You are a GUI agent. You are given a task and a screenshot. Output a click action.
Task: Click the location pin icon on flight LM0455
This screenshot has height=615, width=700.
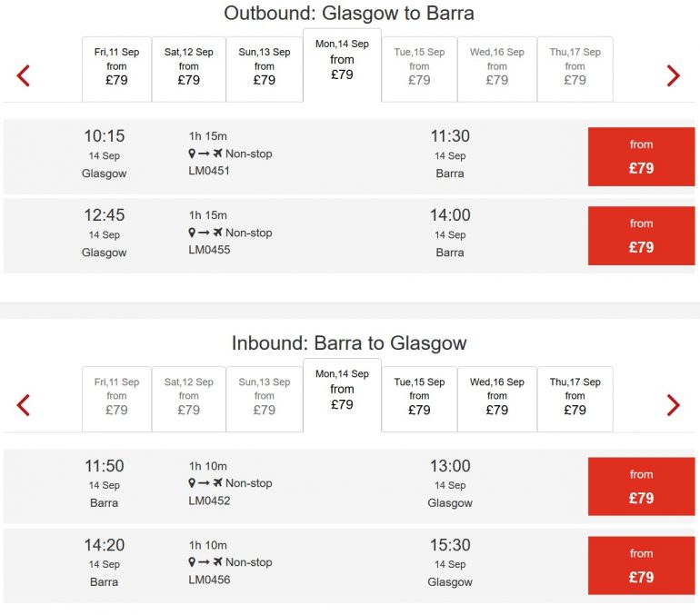coord(192,233)
